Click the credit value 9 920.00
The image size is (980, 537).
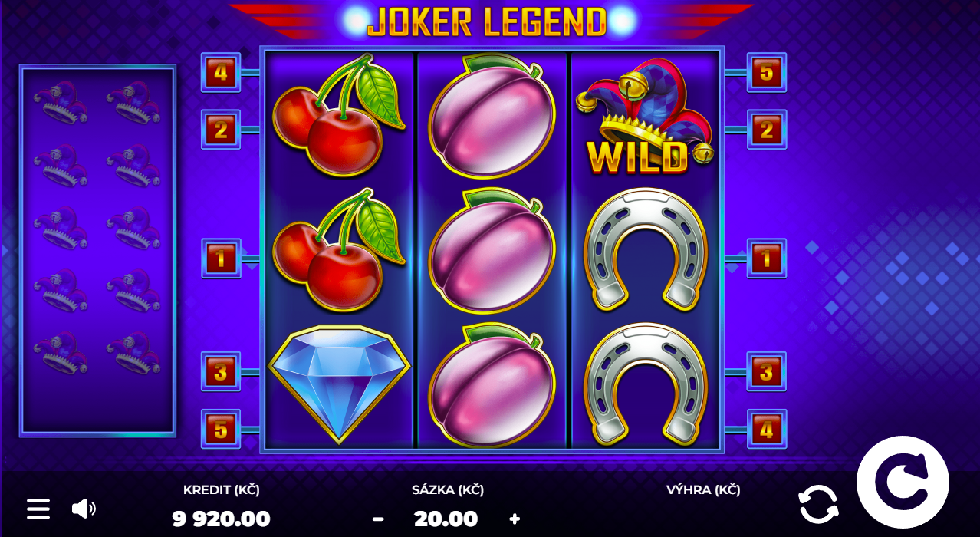click(222, 519)
